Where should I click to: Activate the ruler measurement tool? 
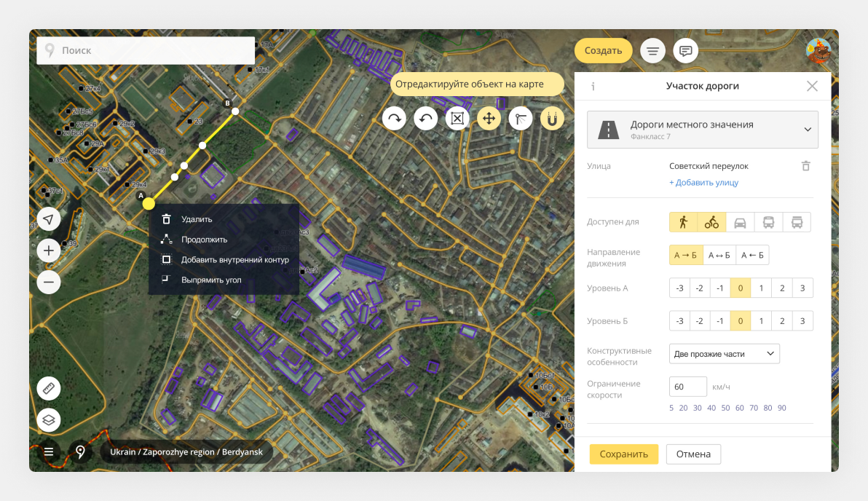tap(49, 388)
